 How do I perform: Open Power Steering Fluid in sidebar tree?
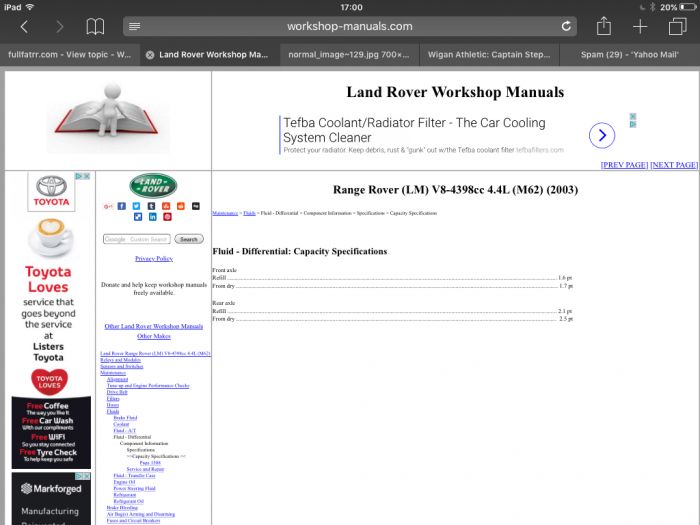point(134,488)
